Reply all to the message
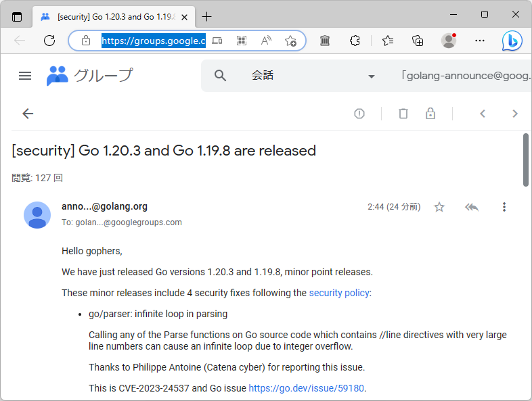532x401 pixels. point(472,207)
